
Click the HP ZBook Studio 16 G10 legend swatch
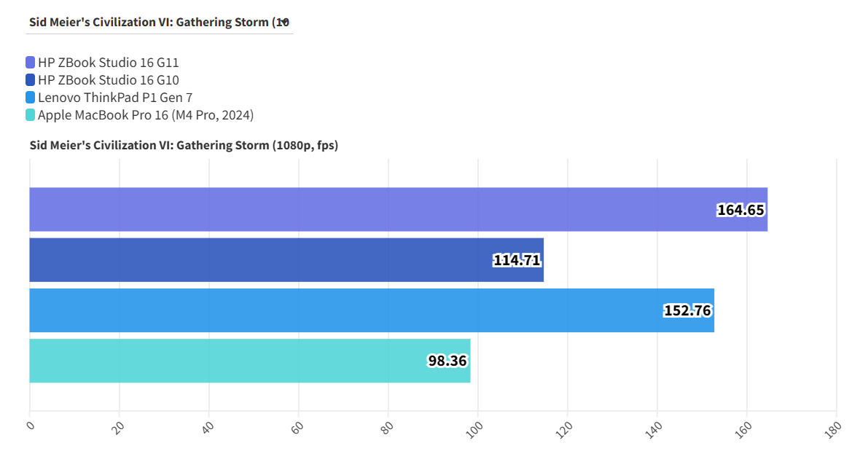[30, 80]
